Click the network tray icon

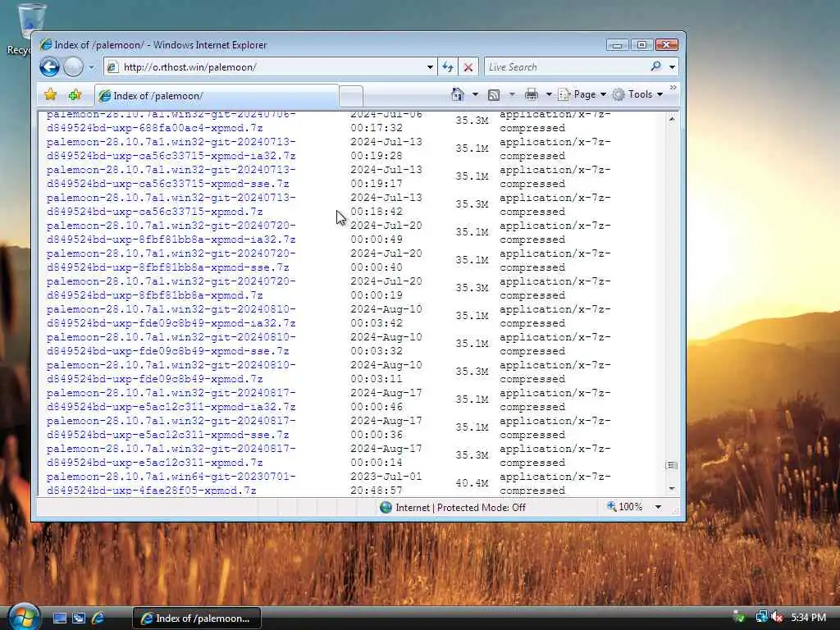click(761, 617)
